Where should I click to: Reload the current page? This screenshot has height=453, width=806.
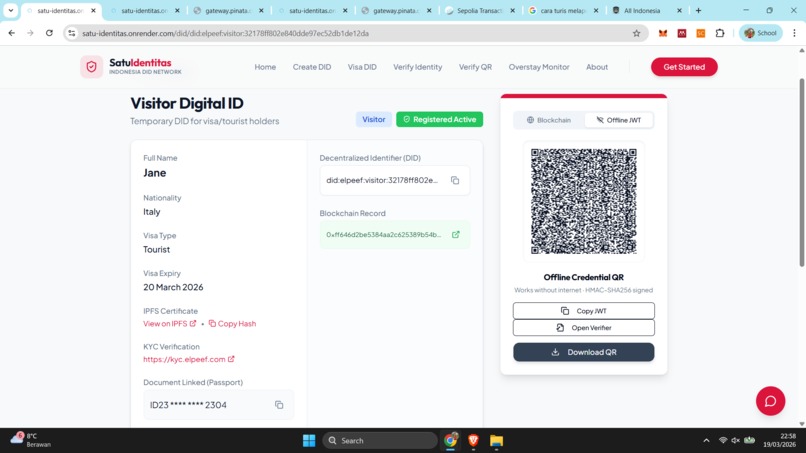[x=49, y=33]
